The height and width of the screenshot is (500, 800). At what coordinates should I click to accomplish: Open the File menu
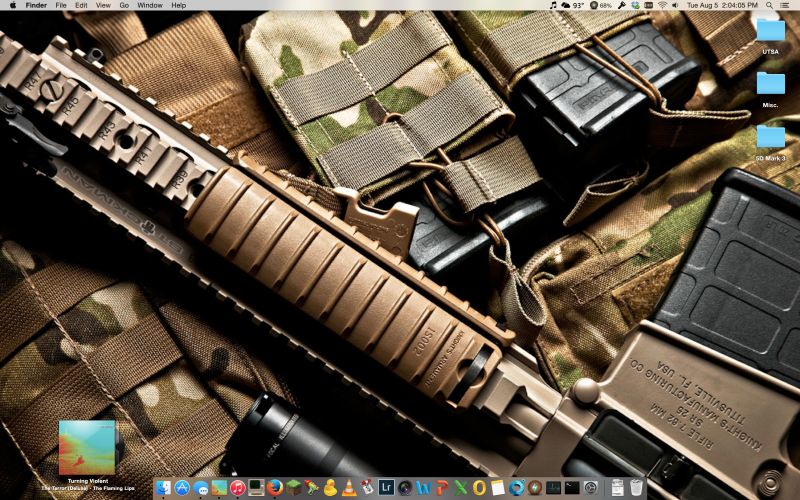[x=61, y=5]
